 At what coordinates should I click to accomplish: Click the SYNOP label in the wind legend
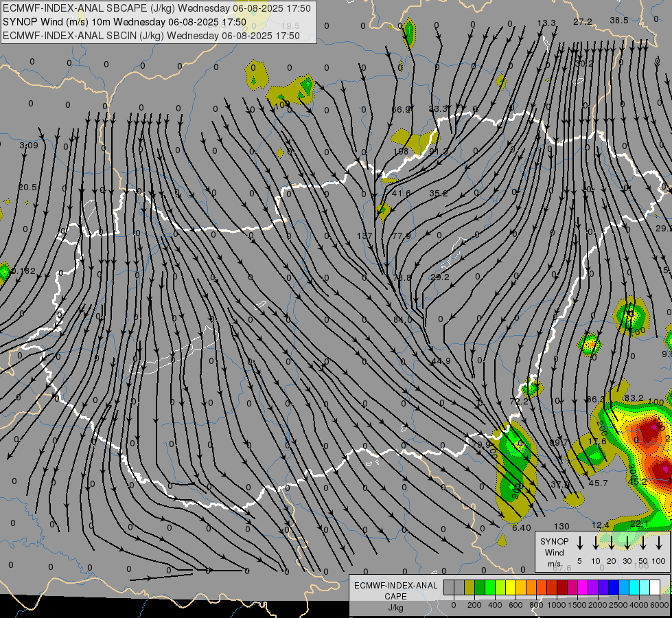554,541
